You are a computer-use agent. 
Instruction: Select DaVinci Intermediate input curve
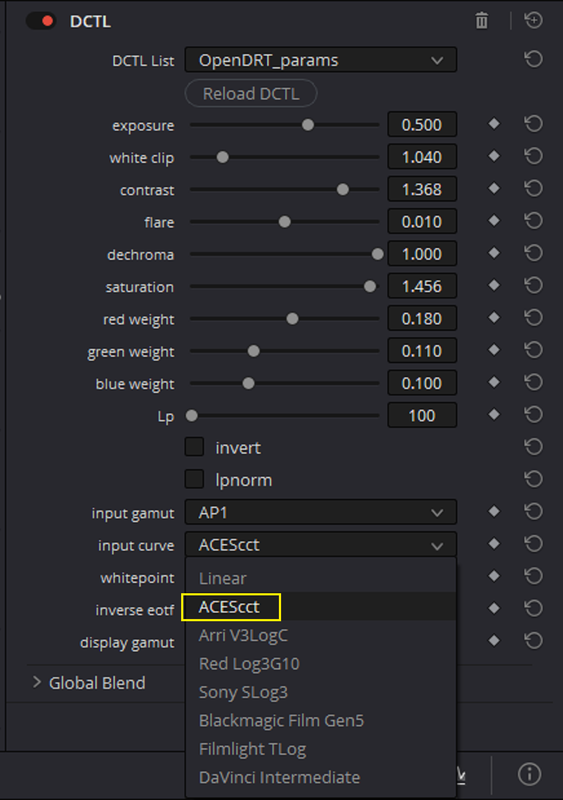(x=321, y=777)
